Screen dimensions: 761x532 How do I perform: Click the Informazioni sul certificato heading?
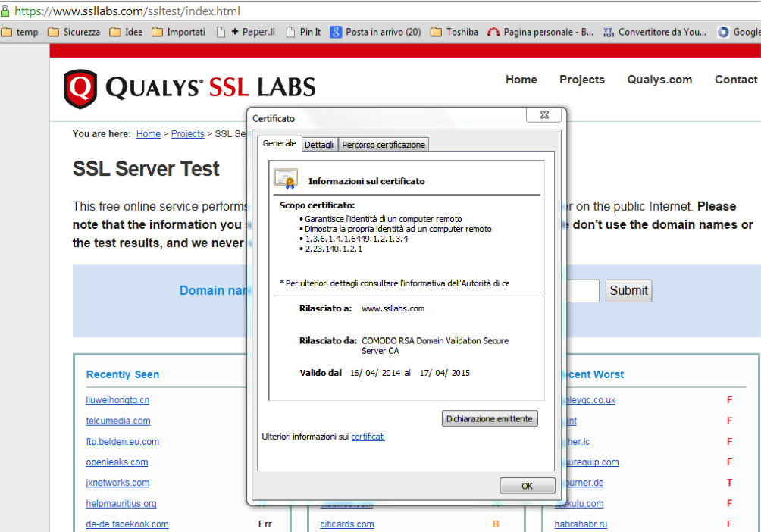pyautogui.click(x=366, y=182)
